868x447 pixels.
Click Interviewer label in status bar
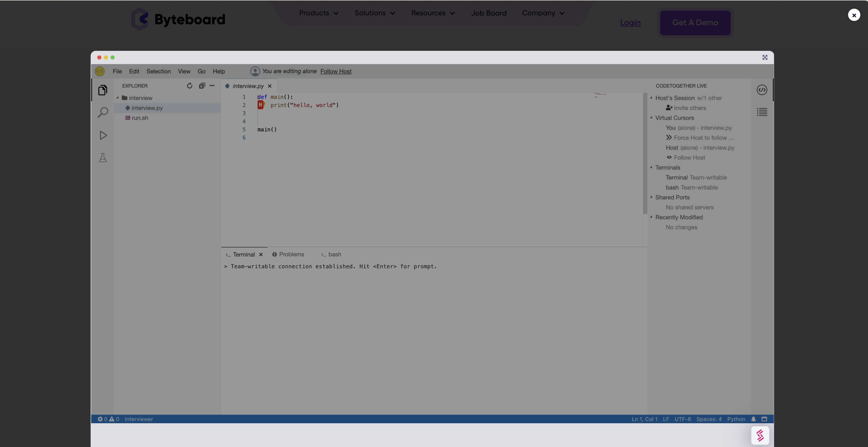tap(138, 419)
